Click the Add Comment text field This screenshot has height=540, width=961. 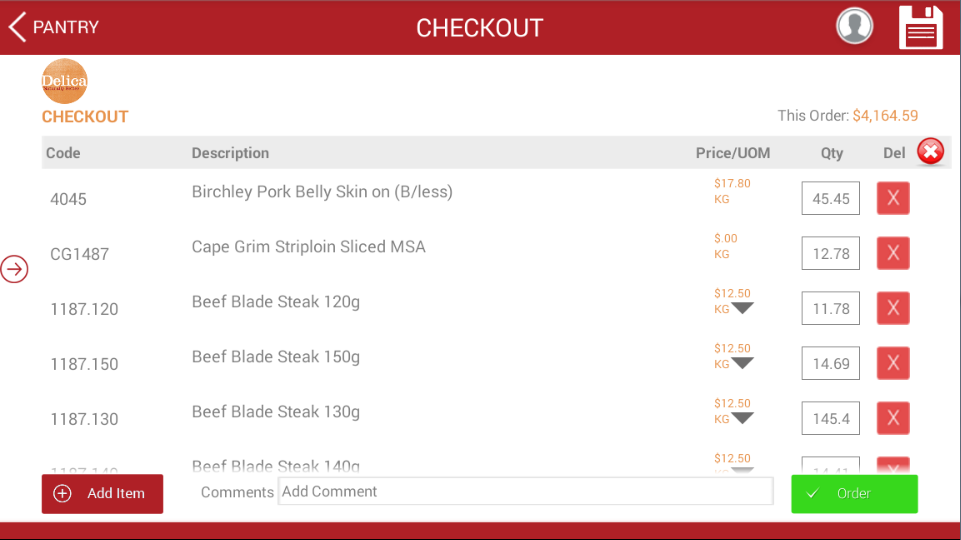(524, 491)
